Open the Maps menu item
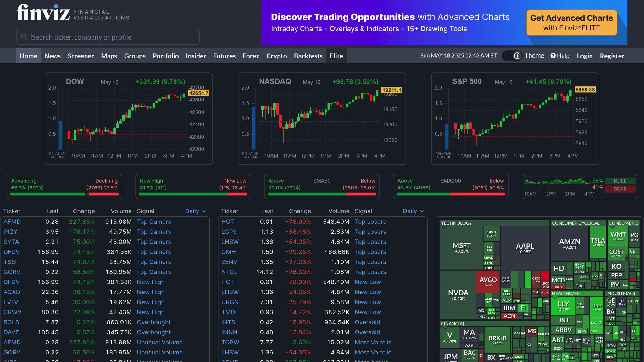 coord(109,56)
